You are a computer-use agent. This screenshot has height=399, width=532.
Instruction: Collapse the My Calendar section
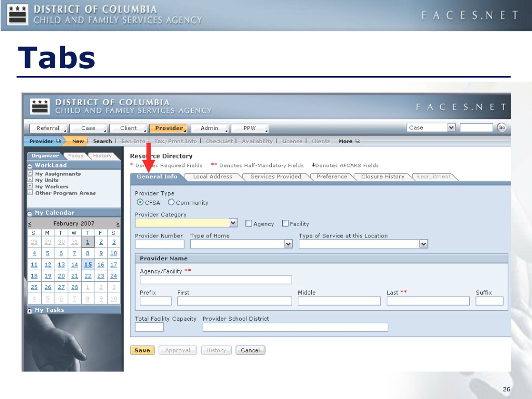click(30, 213)
